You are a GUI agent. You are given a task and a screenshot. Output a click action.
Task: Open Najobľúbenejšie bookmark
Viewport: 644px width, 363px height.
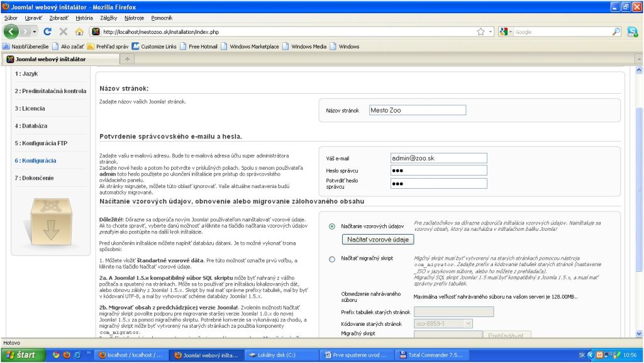(x=26, y=47)
